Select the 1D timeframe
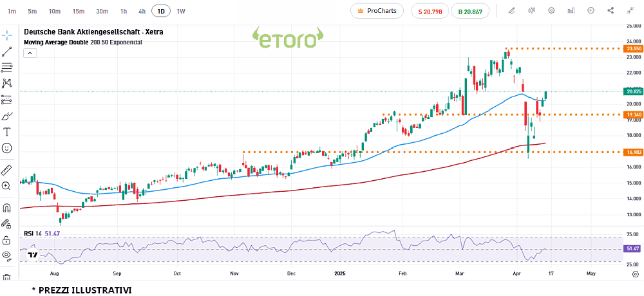 161,12
